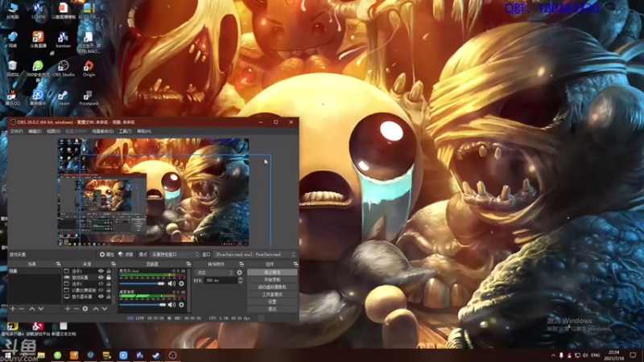Open the 此电脑 (This PC) desktop icon
This screenshot has height=362, width=644.
(13, 10)
